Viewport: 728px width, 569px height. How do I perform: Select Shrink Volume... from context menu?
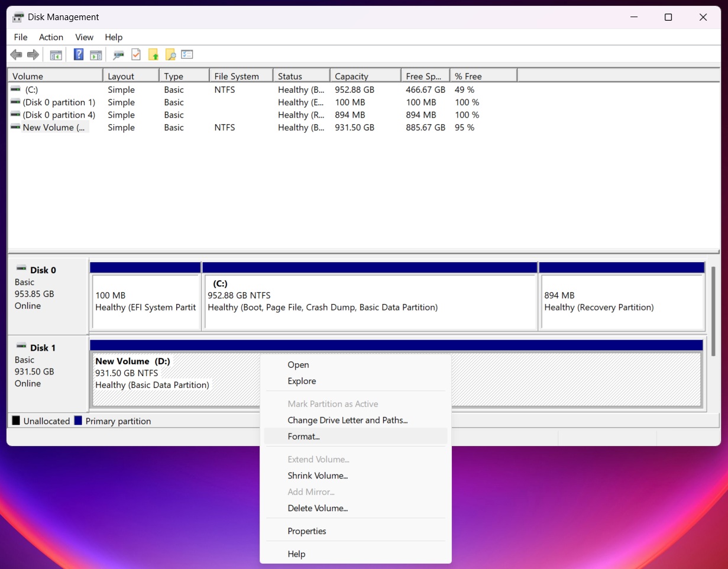click(x=318, y=476)
